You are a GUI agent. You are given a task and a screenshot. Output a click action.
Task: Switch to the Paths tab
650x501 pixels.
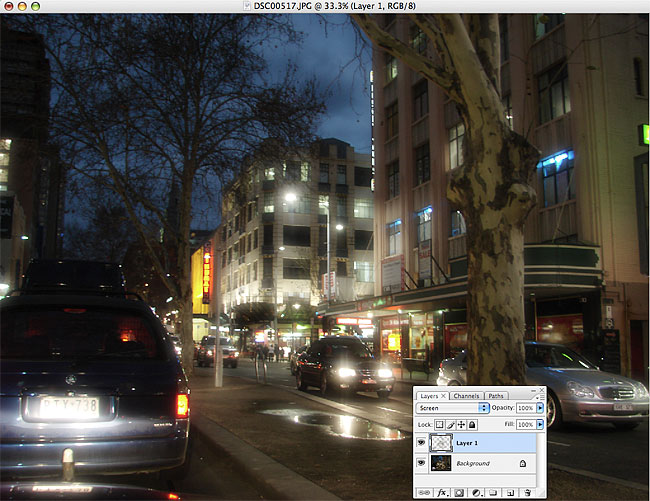pos(496,396)
